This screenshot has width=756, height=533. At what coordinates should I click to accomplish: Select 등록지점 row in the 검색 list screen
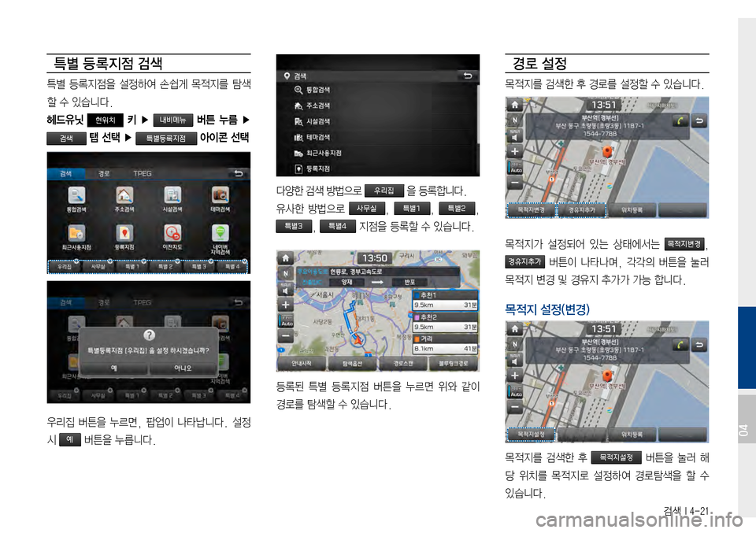(377, 168)
